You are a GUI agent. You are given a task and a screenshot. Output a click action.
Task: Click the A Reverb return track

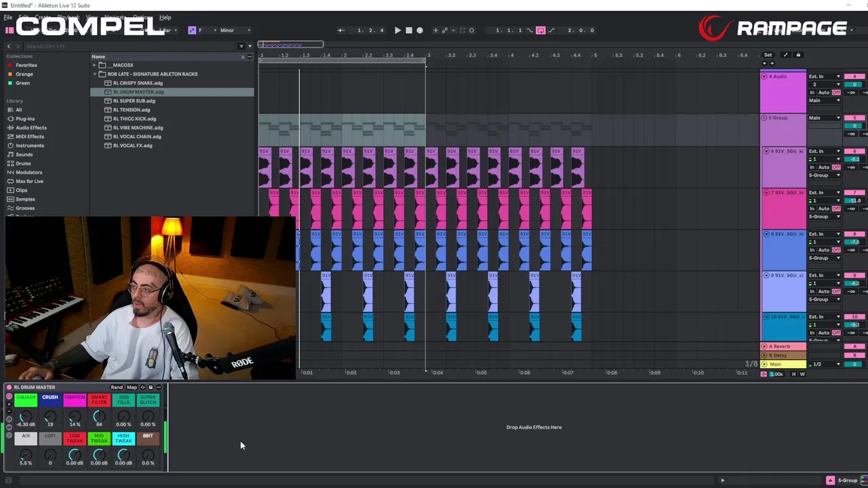point(783,346)
